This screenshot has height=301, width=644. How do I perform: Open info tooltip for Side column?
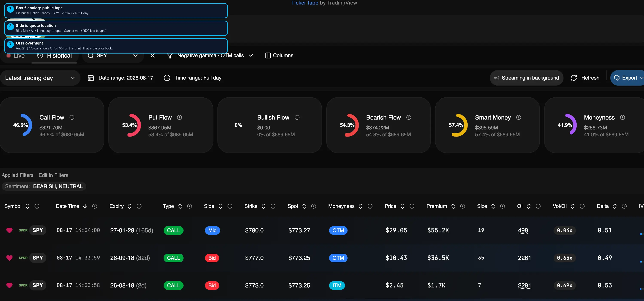[x=230, y=206]
